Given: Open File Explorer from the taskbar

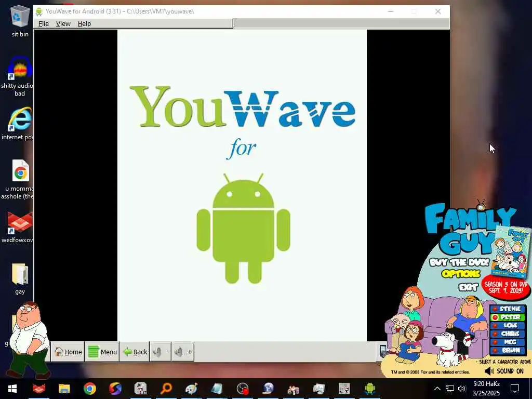Looking at the screenshot, I should (x=64, y=389).
